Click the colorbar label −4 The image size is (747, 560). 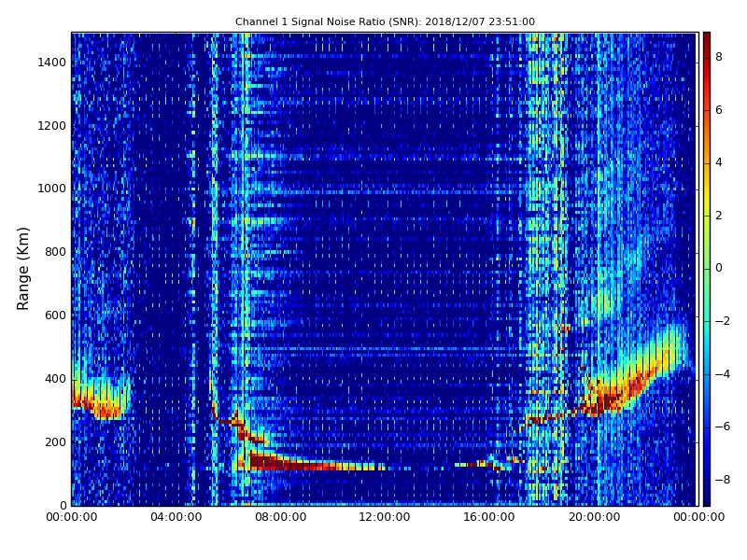click(x=723, y=374)
